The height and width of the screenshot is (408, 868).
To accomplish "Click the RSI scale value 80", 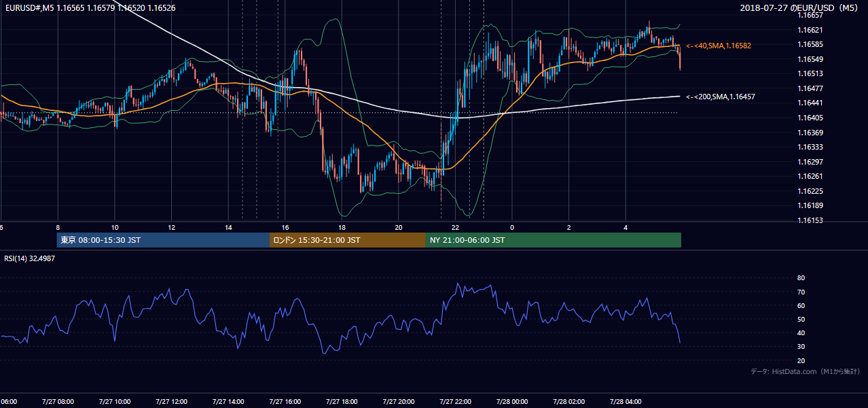I will (801, 278).
